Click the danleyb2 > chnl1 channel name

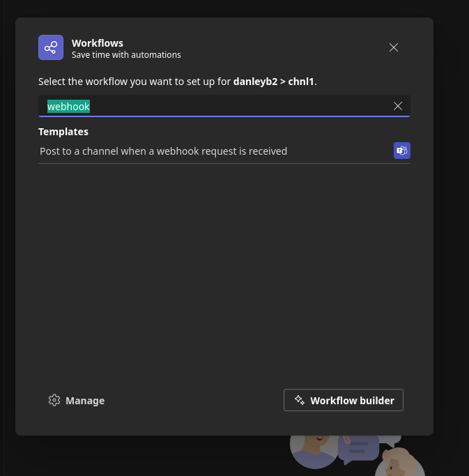[273, 82]
